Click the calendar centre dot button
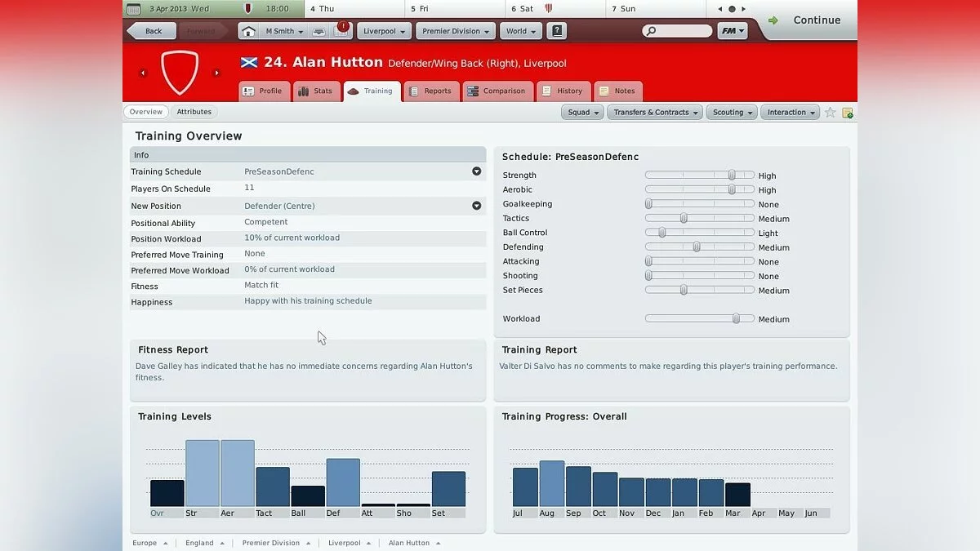This screenshot has height=551, width=980. pyautogui.click(x=732, y=9)
